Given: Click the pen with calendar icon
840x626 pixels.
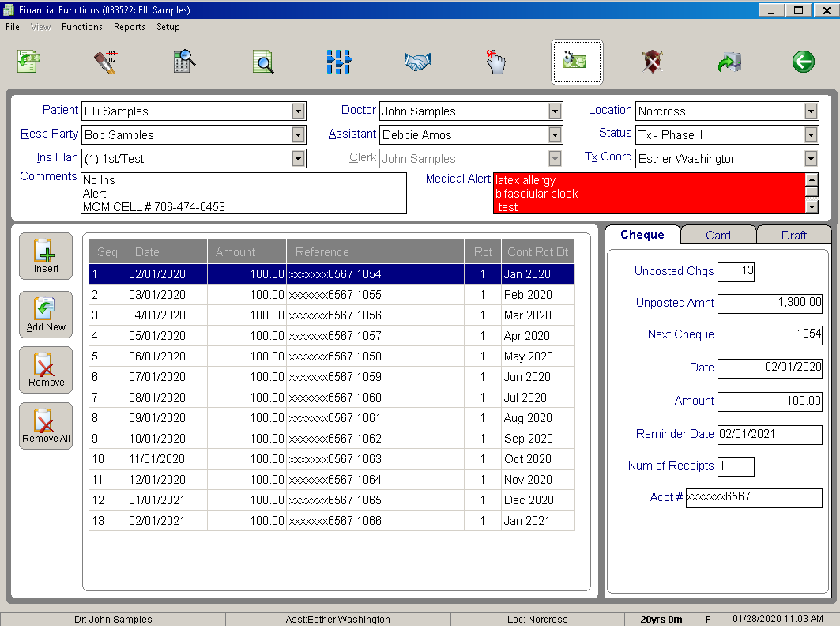Looking at the screenshot, I should [106, 62].
